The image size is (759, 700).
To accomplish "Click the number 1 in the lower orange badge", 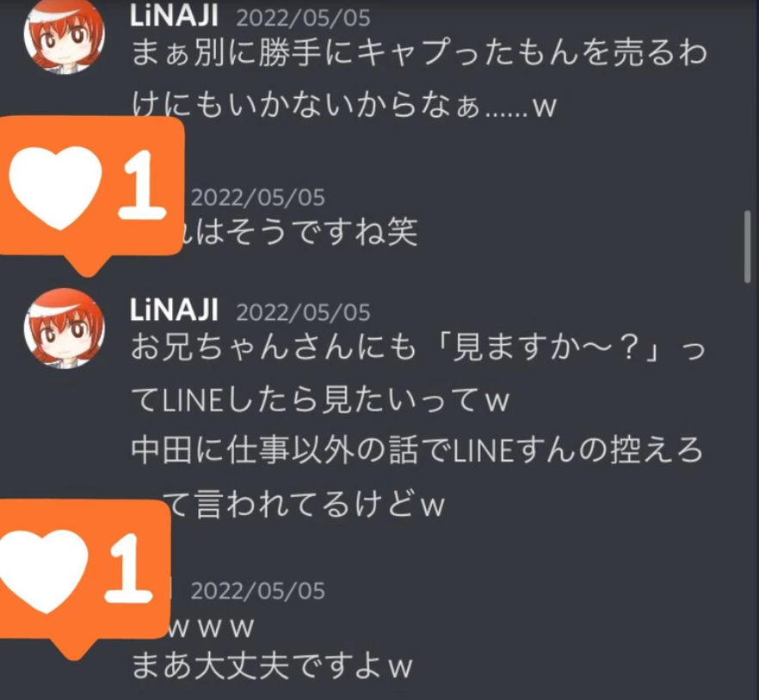I will [x=128, y=569].
